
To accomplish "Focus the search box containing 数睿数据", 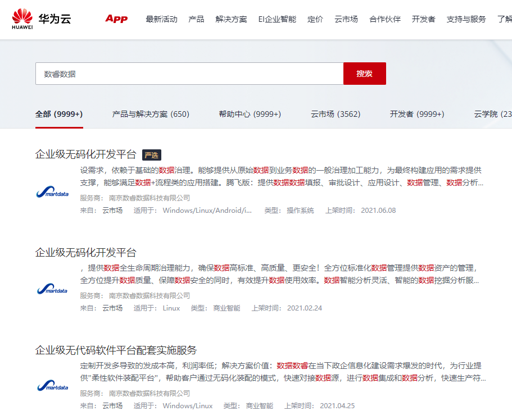I will (189, 74).
